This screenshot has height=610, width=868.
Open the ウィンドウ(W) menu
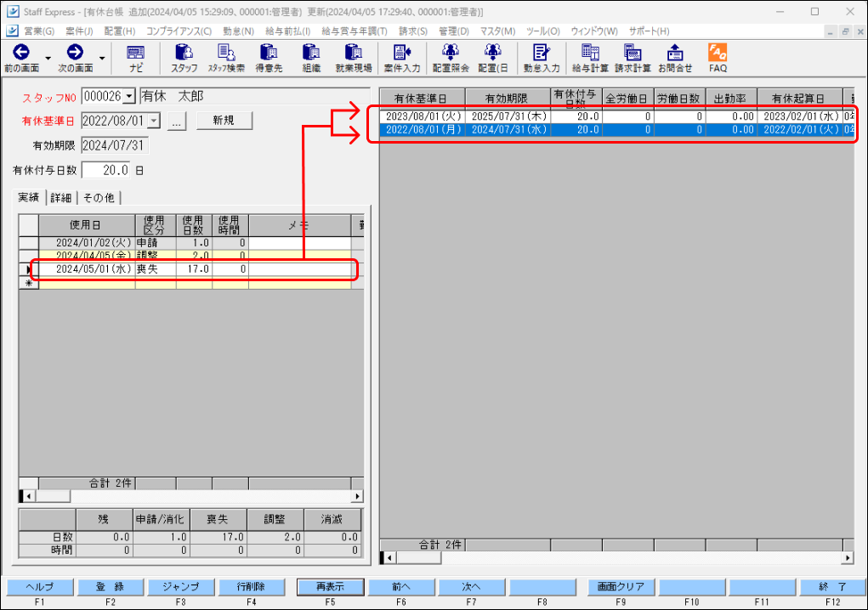point(594,31)
